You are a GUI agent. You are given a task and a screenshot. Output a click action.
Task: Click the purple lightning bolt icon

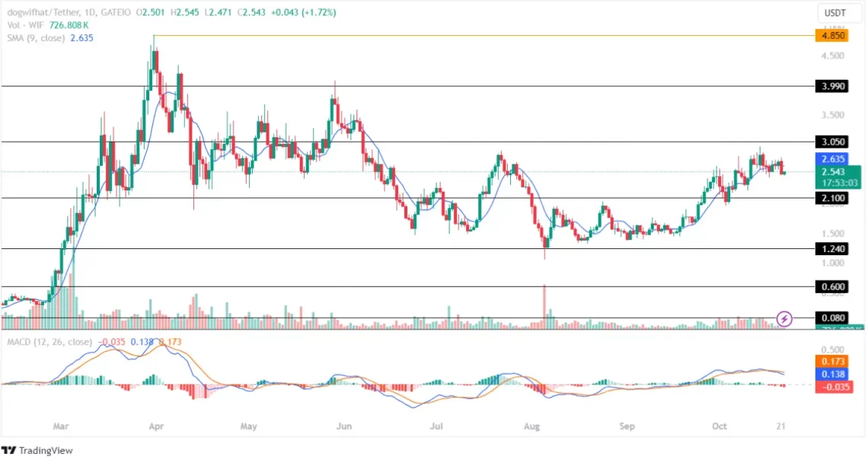pyautogui.click(x=785, y=318)
